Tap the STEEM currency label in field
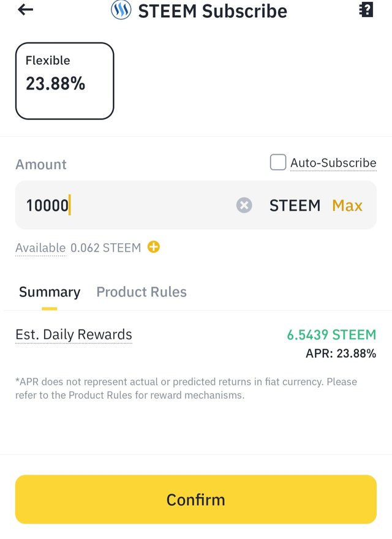392x539 pixels. pos(295,206)
